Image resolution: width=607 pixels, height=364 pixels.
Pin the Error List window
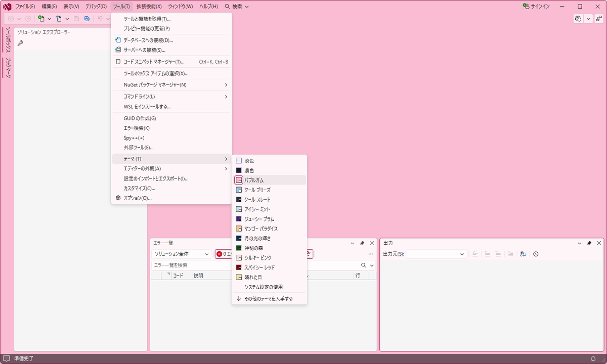point(363,243)
